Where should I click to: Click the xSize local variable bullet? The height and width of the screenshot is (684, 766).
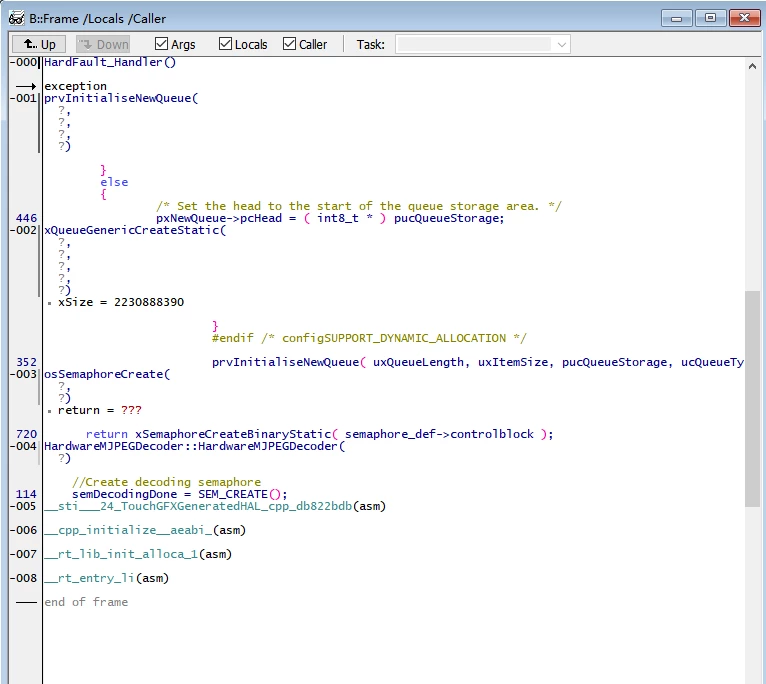point(49,303)
